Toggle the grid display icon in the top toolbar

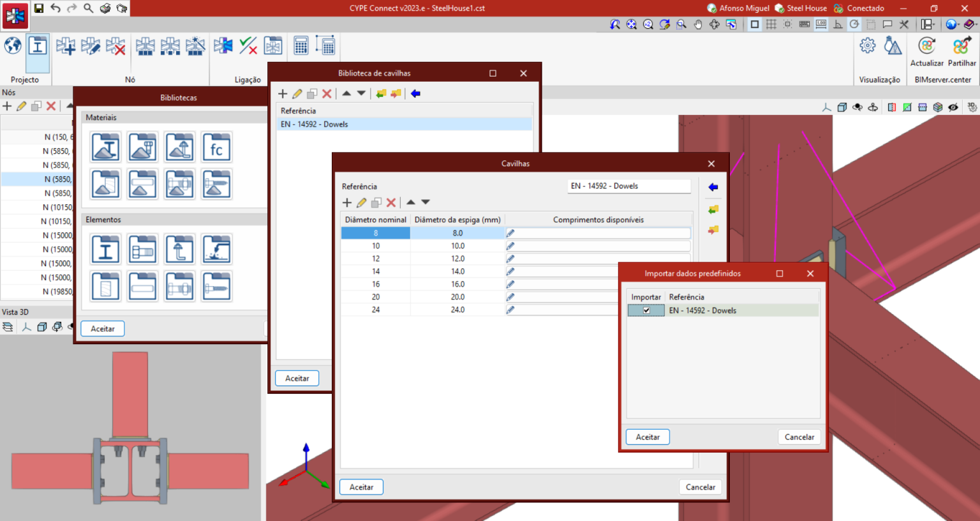pos(771,24)
